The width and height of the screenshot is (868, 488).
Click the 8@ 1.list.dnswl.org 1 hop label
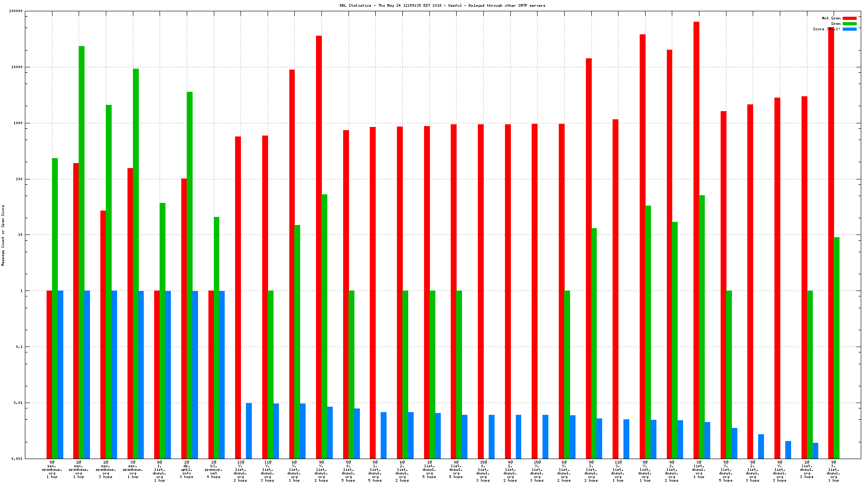pyautogui.click(x=160, y=471)
